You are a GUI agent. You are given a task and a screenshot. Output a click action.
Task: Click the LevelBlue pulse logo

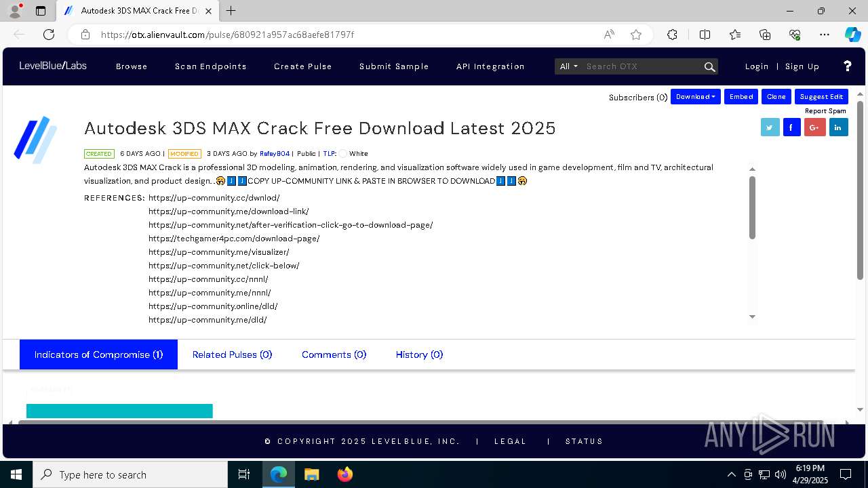[35, 140]
